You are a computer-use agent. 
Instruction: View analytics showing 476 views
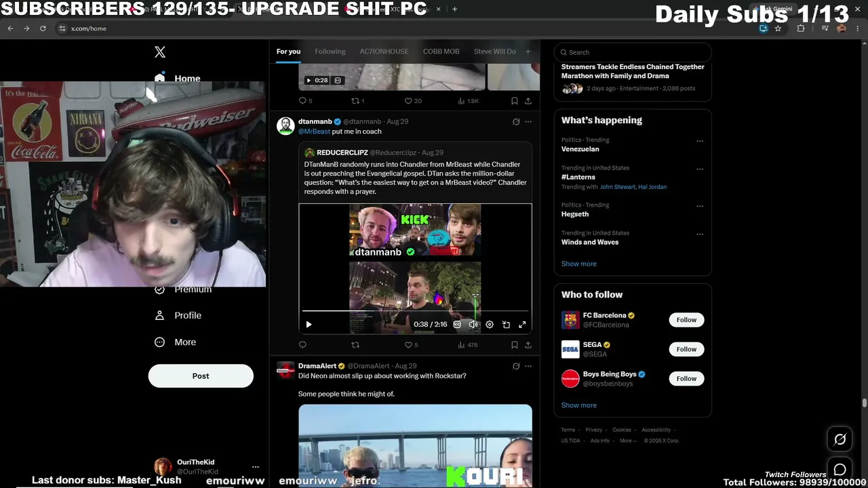tap(468, 345)
